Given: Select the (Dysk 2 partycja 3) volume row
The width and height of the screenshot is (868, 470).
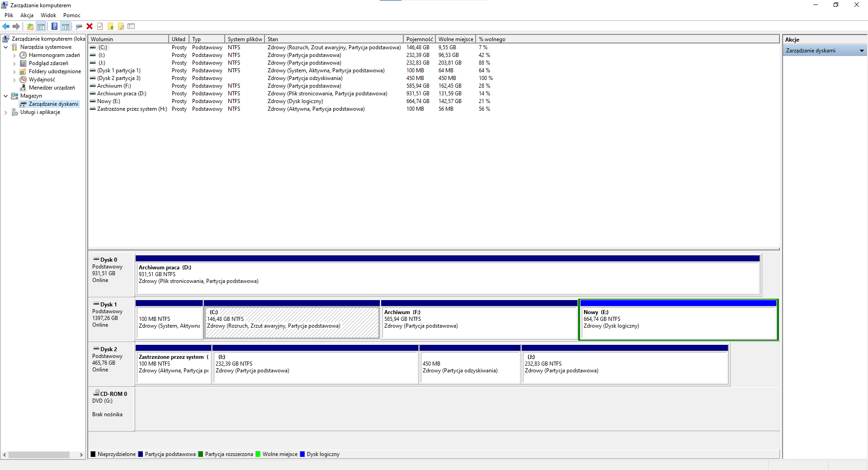Looking at the screenshot, I should coord(291,78).
